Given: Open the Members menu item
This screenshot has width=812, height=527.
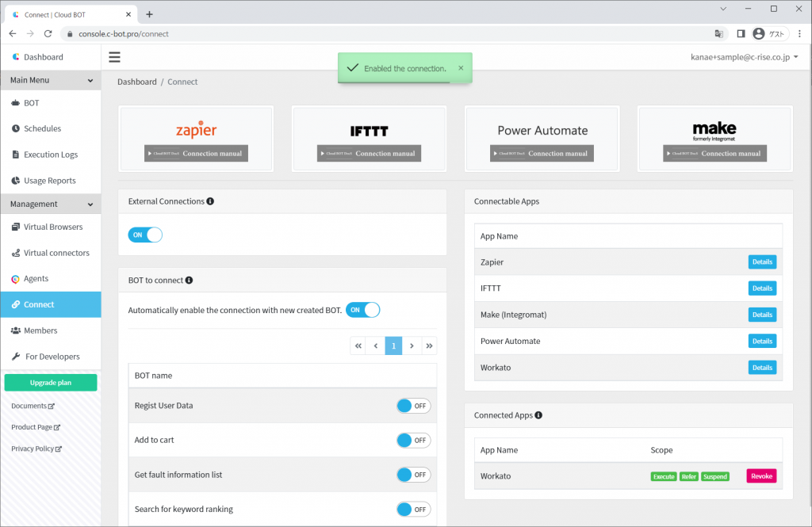Looking at the screenshot, I should (51, 330).
